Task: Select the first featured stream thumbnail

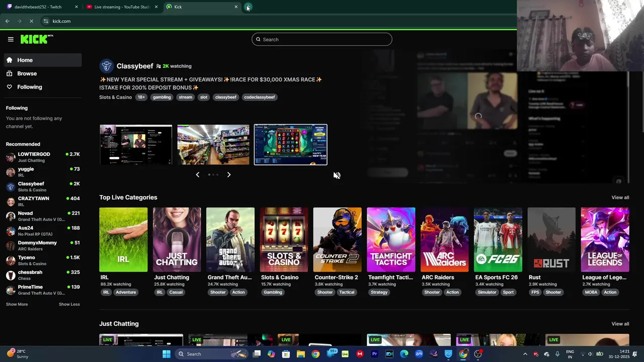Action: click(x=136, y=145)
